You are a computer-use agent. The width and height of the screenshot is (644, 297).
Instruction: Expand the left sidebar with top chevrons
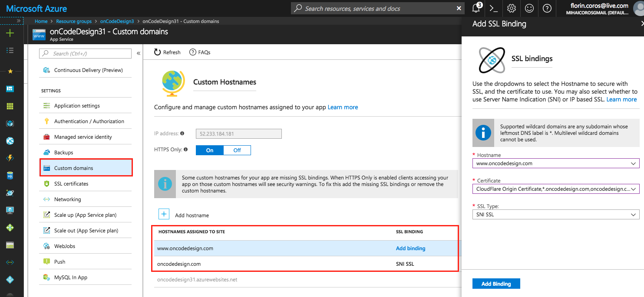click(x=19, y=21)
